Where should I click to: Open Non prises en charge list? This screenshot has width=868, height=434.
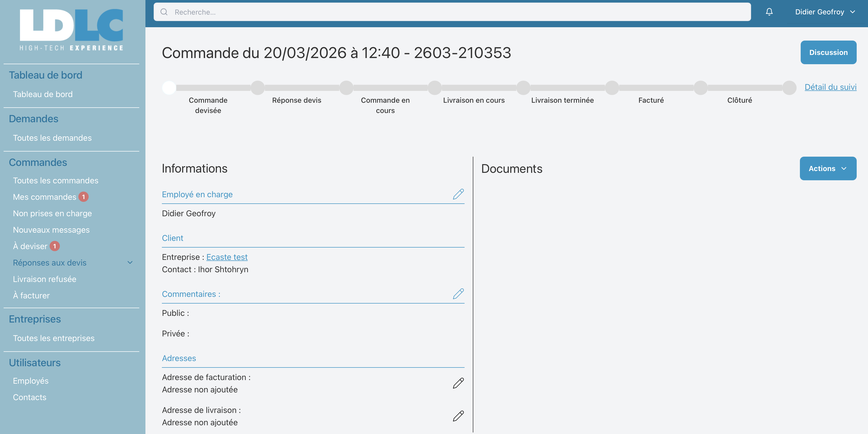52,213
